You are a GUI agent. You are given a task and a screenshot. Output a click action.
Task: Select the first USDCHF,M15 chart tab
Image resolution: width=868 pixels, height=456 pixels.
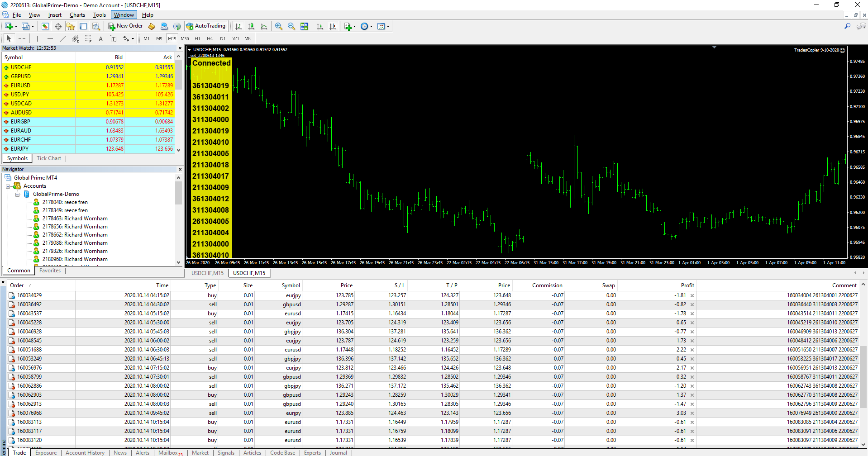click(207, 273)
